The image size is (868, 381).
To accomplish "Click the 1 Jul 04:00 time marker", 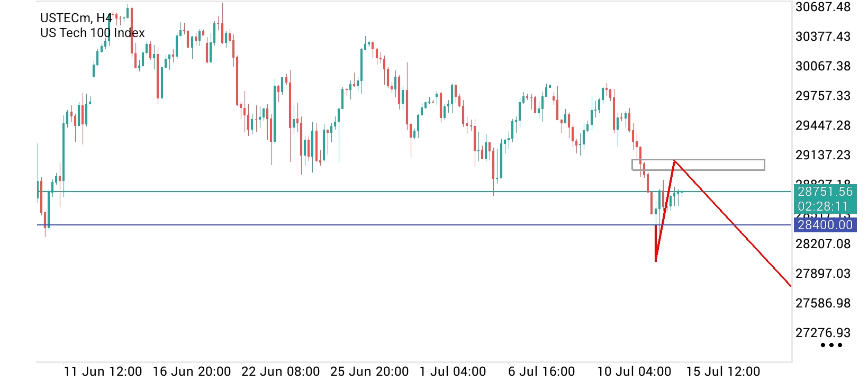I will coord(453,371).
